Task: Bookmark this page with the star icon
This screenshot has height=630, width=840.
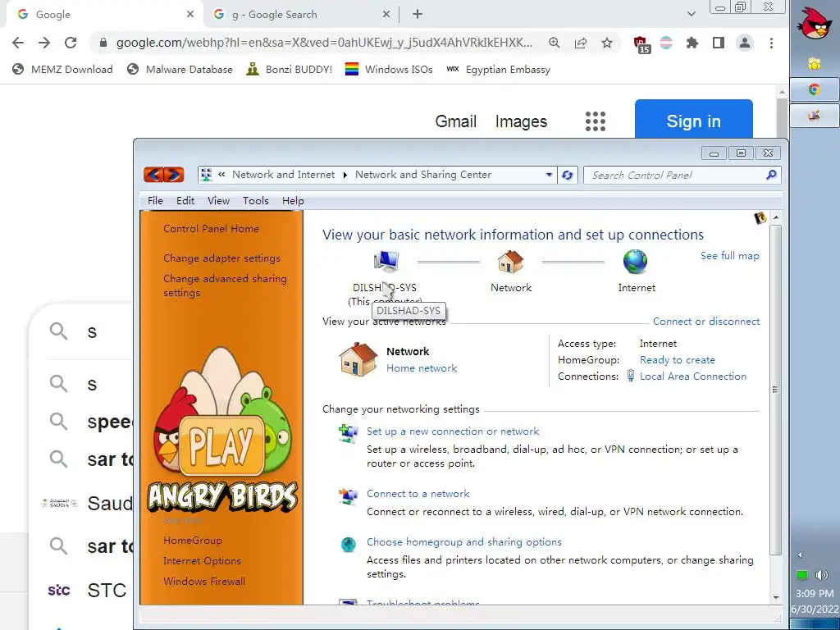Action: coord(606,43)
